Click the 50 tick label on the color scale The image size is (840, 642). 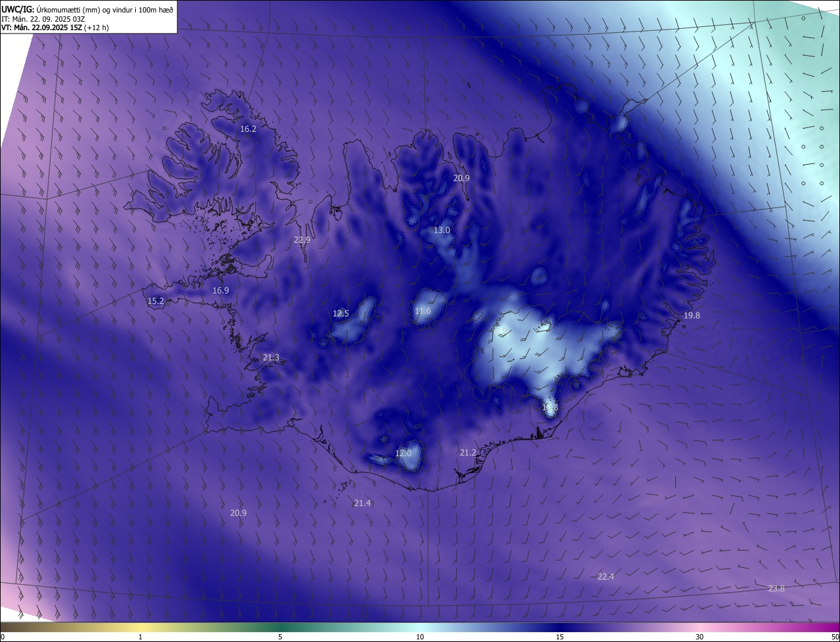pos(835,637)
